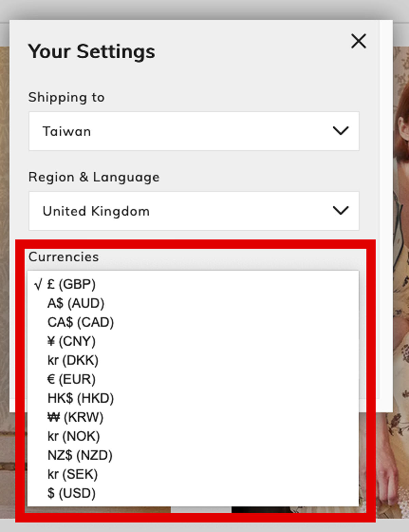Choose CA$ (CAD) currency option
Image resolution: width=409 pixels, height=532 pixels.
pos(80,322)
